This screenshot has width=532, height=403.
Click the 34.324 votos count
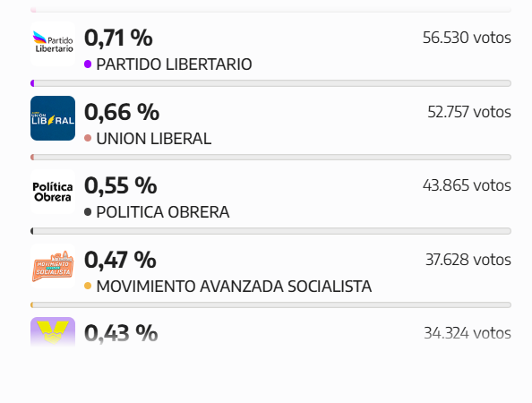tap(468, 333)
